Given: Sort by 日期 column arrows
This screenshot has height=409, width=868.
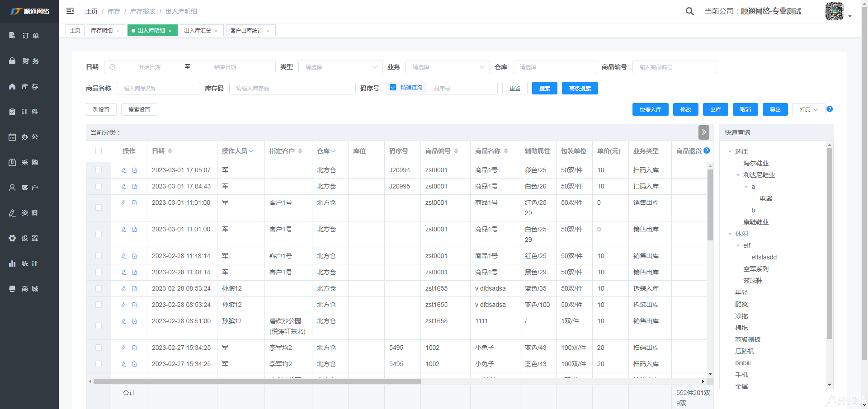Looking at the screenshot, I should tap(170, 151).
